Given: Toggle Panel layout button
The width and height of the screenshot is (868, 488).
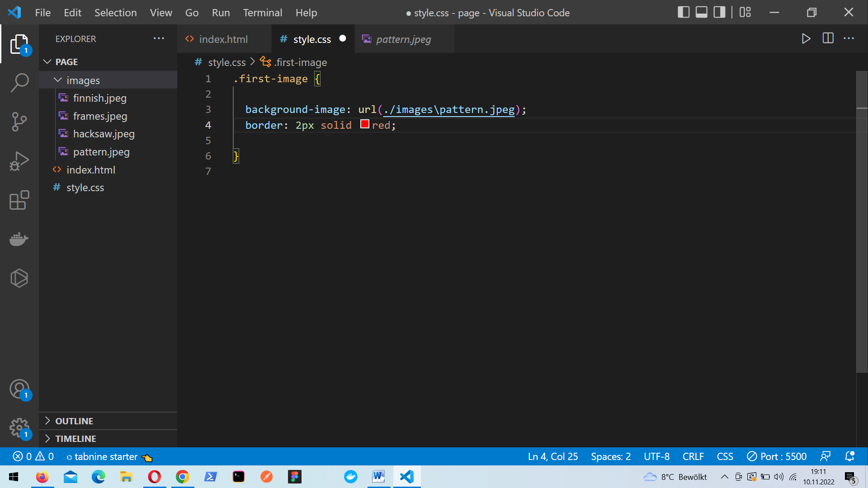Looking at the screenshot, I should pyautogui.click(x=702, y=12).
